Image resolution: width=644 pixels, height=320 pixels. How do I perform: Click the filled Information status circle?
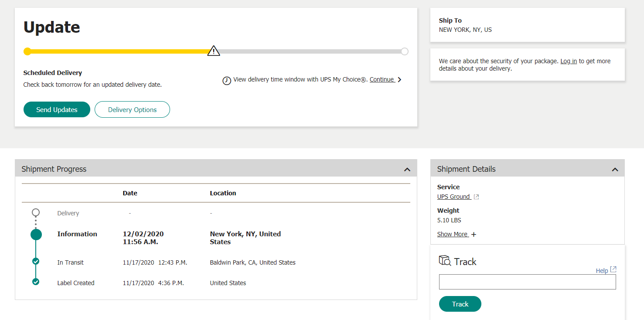[x=36, y=235]
